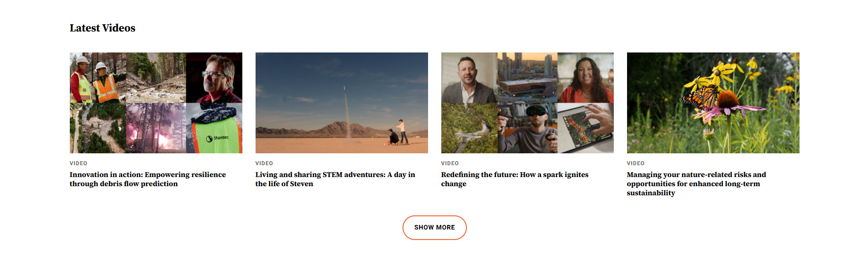Open the butterfly and flowers video thumbnail
Viewport: 868px width, 261px height.
pos(713,103)
